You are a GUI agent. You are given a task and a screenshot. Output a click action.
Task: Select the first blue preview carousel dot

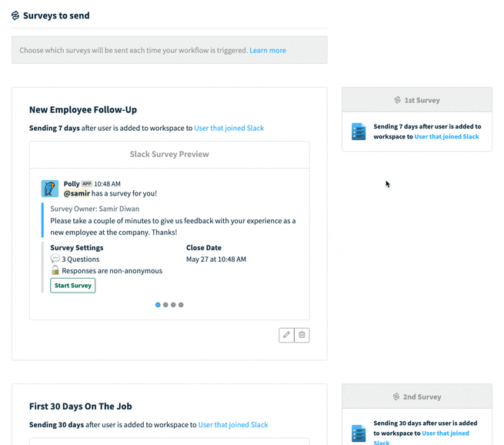tap(158, 305)
